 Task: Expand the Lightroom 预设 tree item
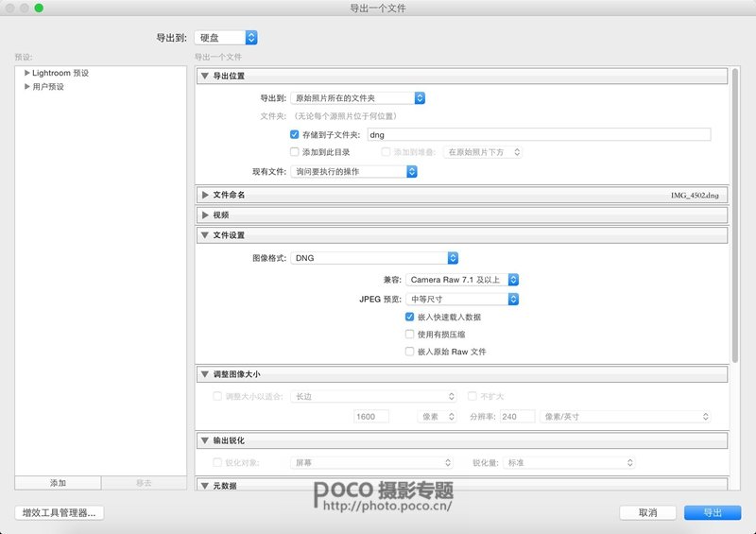click(27, 73)
